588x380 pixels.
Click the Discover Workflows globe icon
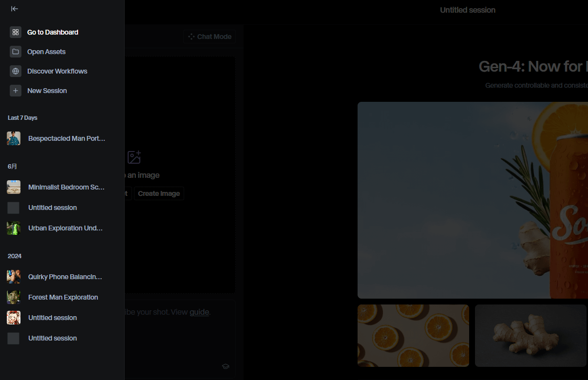tap(16, 71)
